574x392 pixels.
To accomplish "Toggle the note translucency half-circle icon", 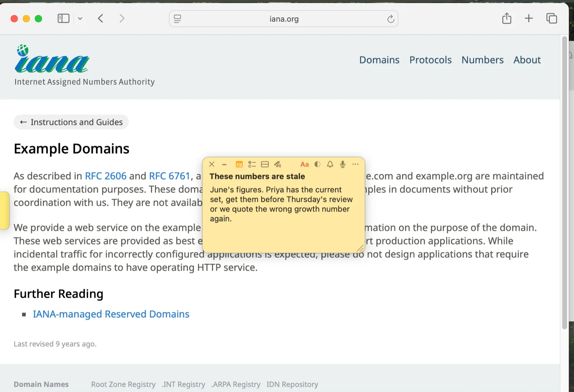I will (x=317, y=164).
